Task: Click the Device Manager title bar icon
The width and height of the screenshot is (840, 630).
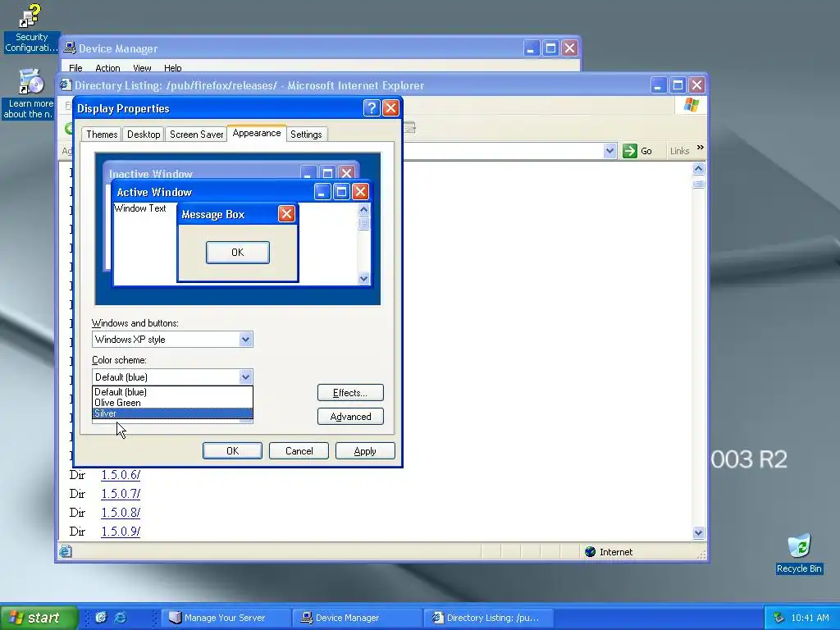Action: [x=70, y=48]
